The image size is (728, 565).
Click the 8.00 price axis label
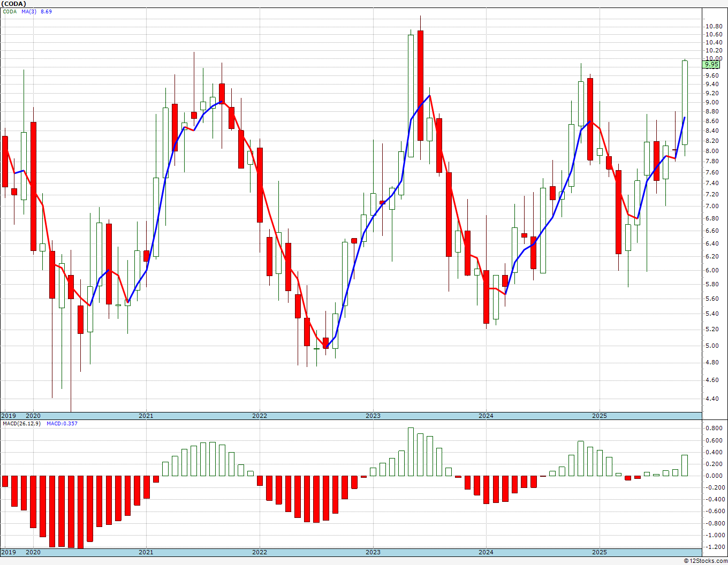click(712, 151)
